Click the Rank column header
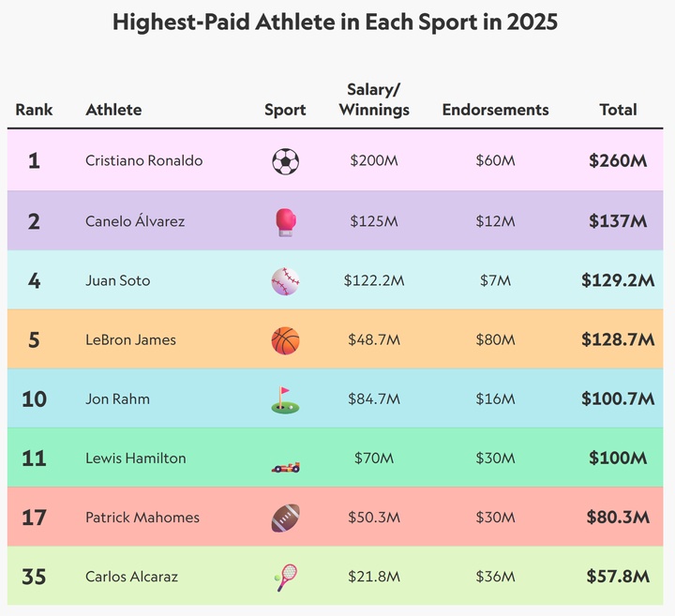Image resolution: width=675 pixels, height=616 pixels. point(34,110)
